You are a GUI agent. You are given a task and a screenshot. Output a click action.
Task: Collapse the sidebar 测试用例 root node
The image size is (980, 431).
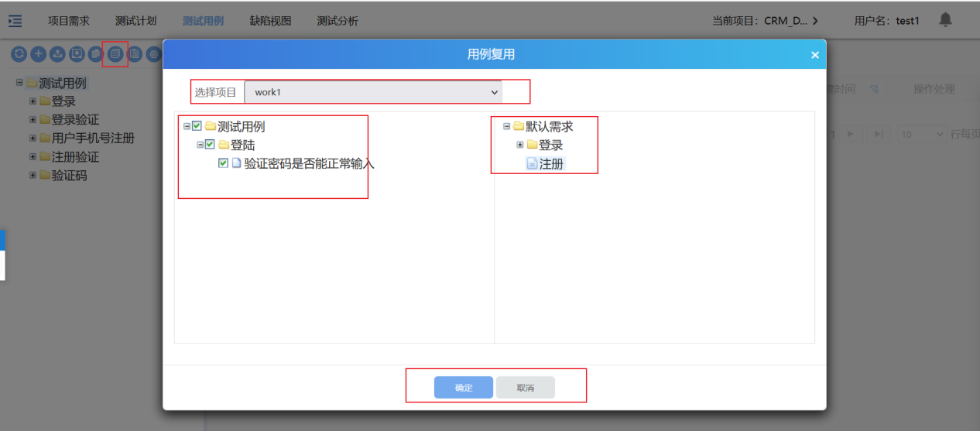click(x=19, y=83)
